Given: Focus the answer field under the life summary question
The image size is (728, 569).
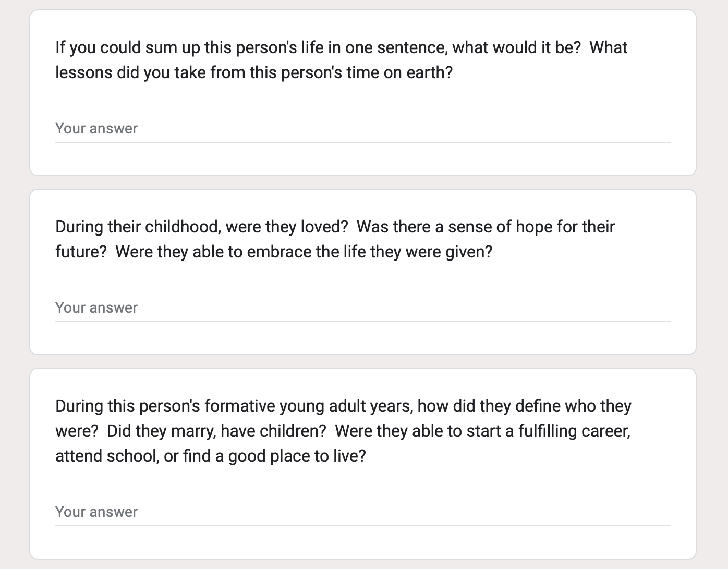Looking at the screenshot, I should [362, 129].
